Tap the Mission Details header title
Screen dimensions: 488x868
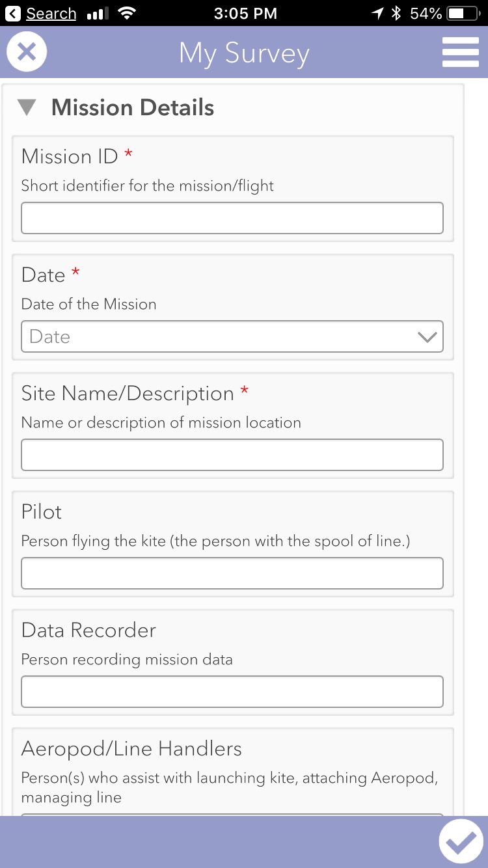(133, 107)
